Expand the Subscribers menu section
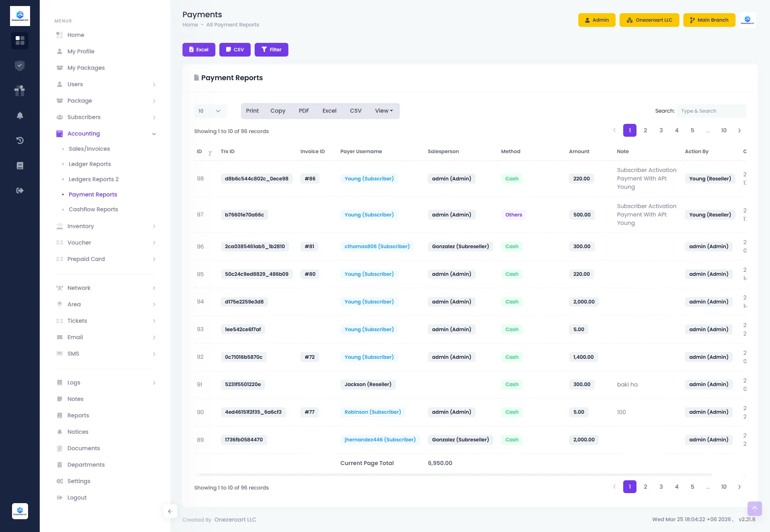 tap(85, 117)
